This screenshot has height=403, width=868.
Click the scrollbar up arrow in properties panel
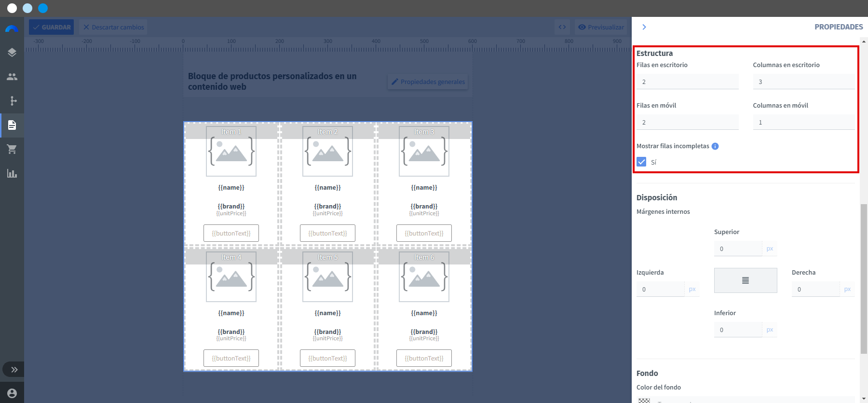tap(864, 42)
